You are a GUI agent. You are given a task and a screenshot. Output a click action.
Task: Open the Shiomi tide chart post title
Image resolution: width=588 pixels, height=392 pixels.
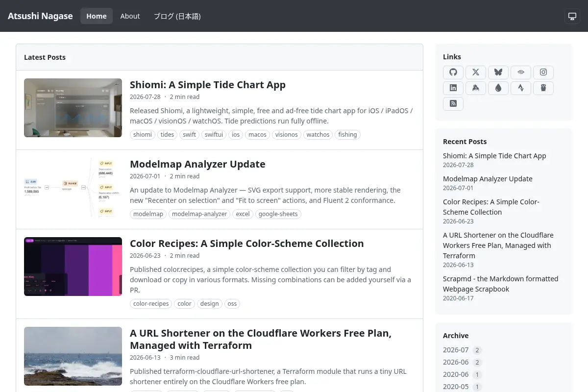point(208,85)
